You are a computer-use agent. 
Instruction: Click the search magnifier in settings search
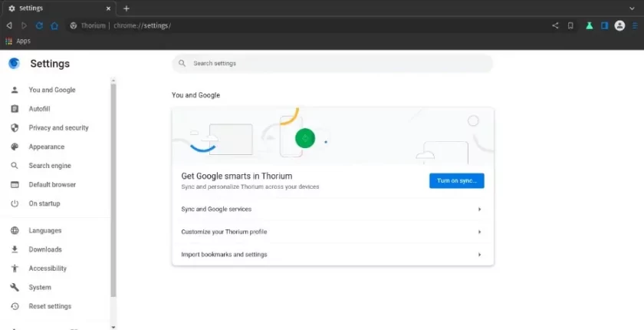pyautogui.click(x=182, y=63)
